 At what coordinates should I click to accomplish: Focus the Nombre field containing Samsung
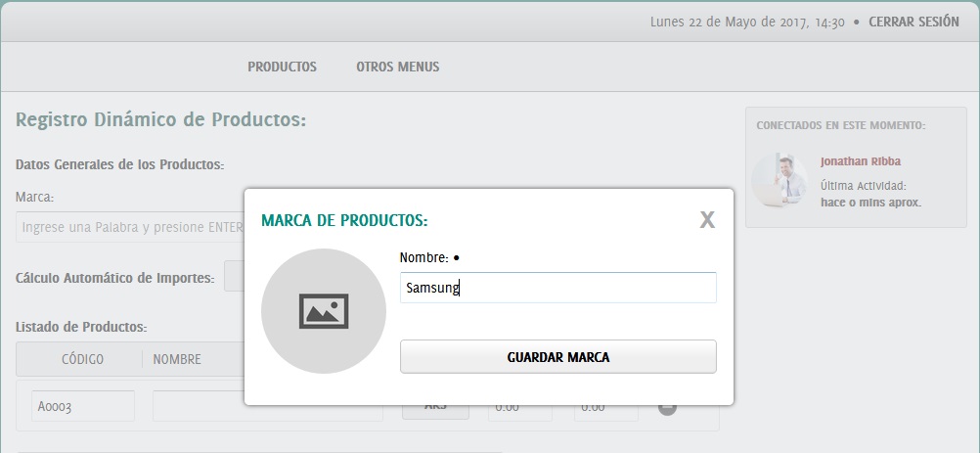557,288
